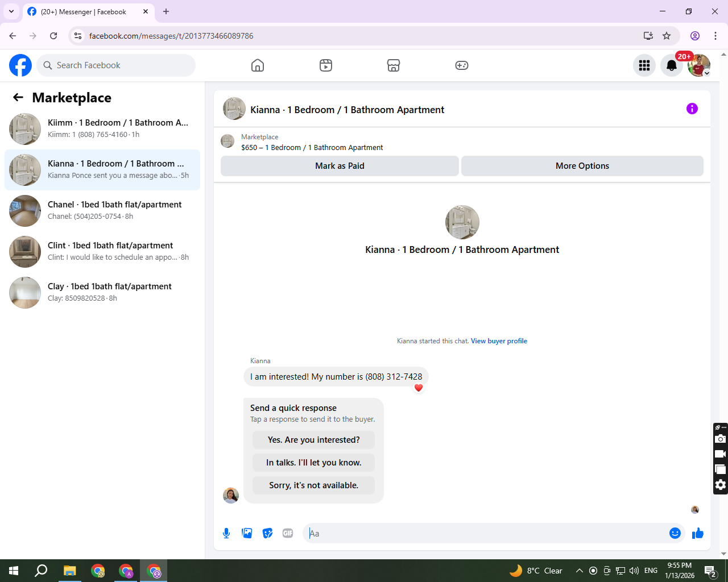Image resolution: width=728 pixels, height=582 pixels.
Task: Select the Messenger | Facebook tab
Action: [x=88, y=11]
